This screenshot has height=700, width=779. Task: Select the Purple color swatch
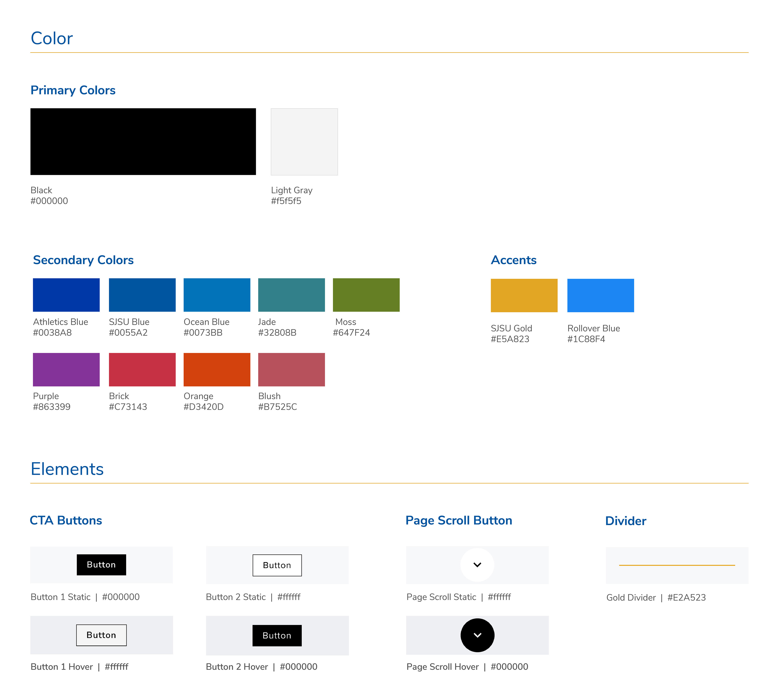[x=66, y=370]
